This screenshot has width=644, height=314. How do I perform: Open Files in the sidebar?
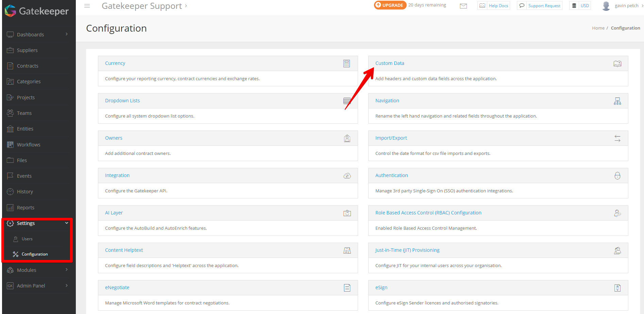(x=22, y=160)
